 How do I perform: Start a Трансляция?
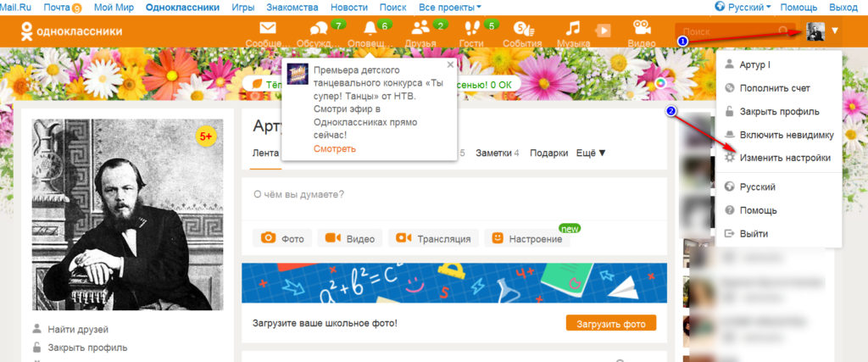(433, 238)
